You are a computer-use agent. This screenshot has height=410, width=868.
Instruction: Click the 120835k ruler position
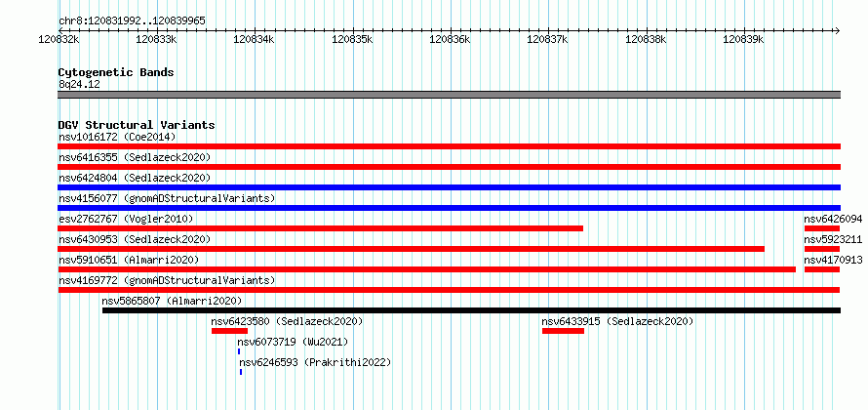[x=352, y=39]
